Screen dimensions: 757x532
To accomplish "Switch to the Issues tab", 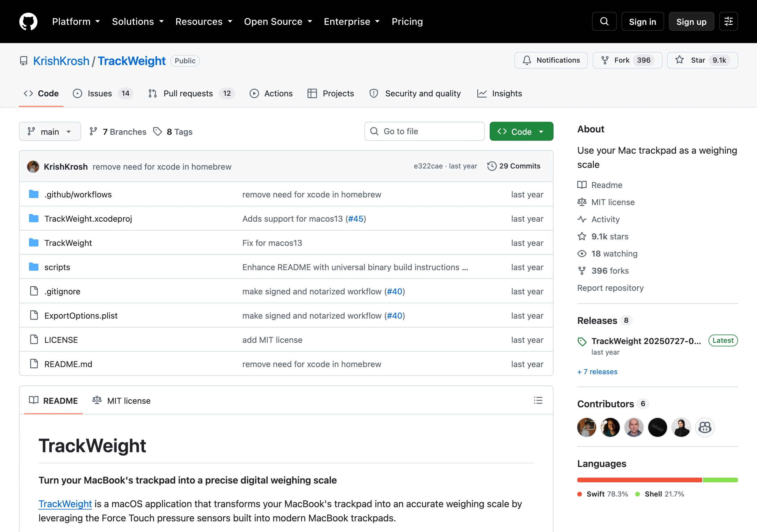I will 103,93.
